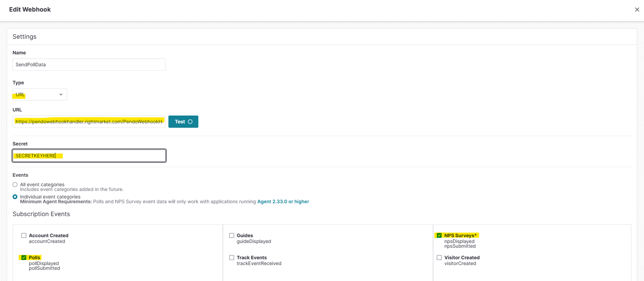Select the All event categories radio
644x281 pixels.
point(15,185)
